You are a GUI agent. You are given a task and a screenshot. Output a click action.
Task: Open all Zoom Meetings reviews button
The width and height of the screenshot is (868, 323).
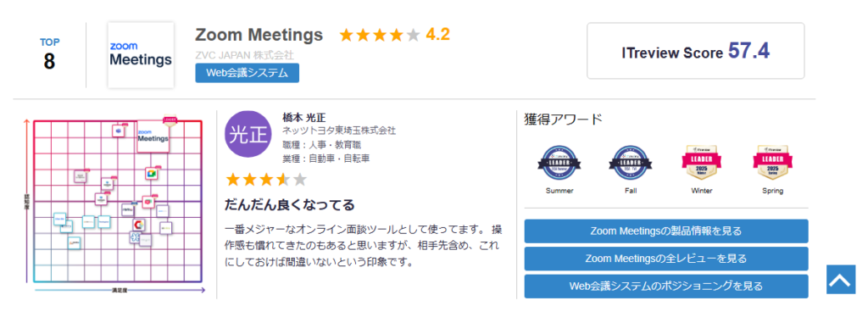point(666,259)
